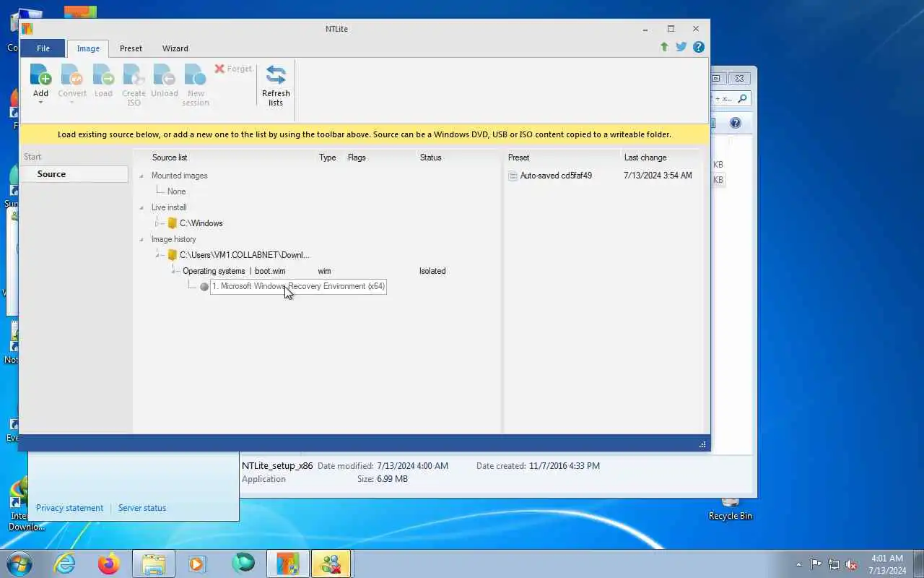The image size is (924, 578).
Task: Click the Explorer window search magnifier icon
Action: pyautogui.click(x=743, y=98)
